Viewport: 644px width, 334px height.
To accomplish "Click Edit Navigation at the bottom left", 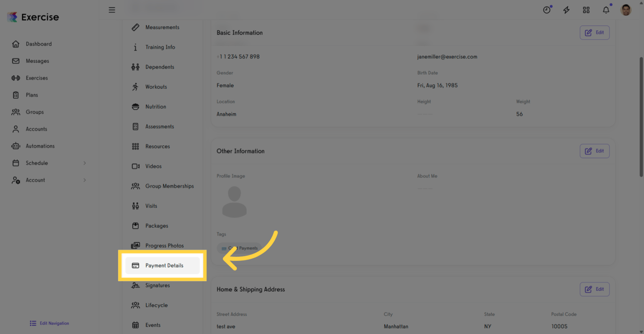I will pyautogui.click(x=49, y=323).
